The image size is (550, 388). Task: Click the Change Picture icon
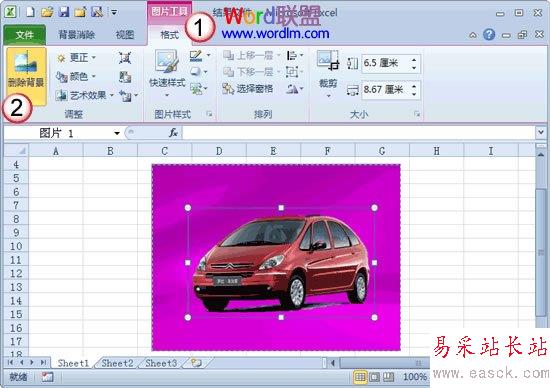coord(125,77)
